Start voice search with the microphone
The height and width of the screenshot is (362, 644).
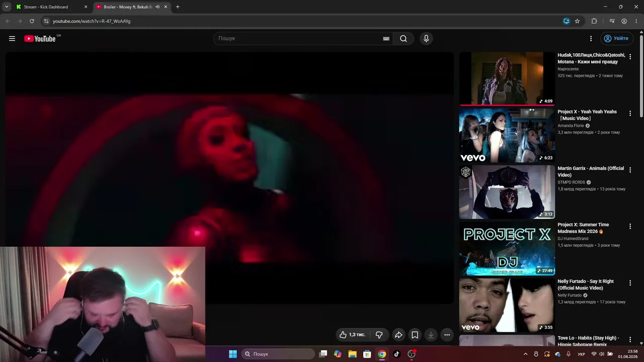coord(426,39)
